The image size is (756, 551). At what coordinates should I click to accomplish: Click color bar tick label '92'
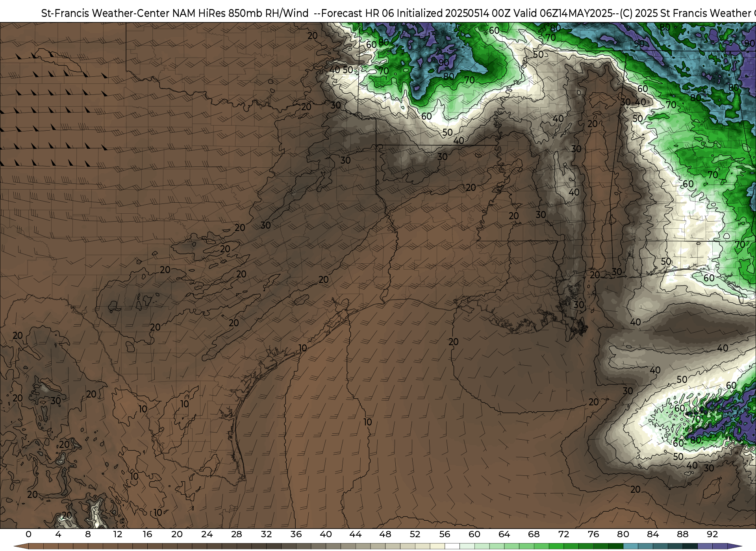(x=712, y=534)
